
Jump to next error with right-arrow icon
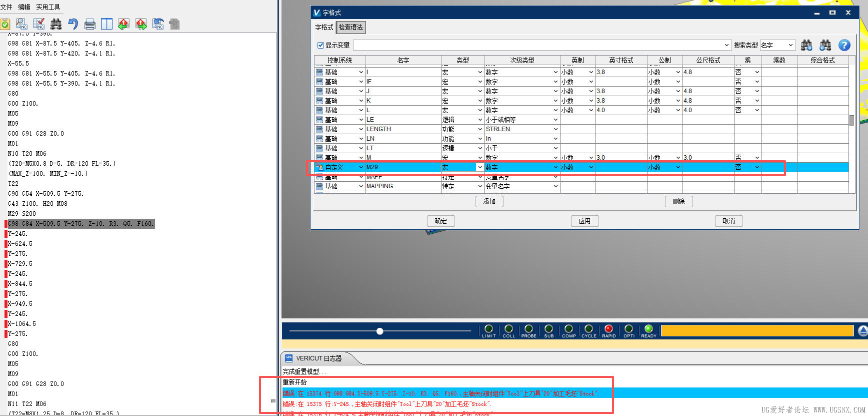pyautogui.click(x=141, y=24)
